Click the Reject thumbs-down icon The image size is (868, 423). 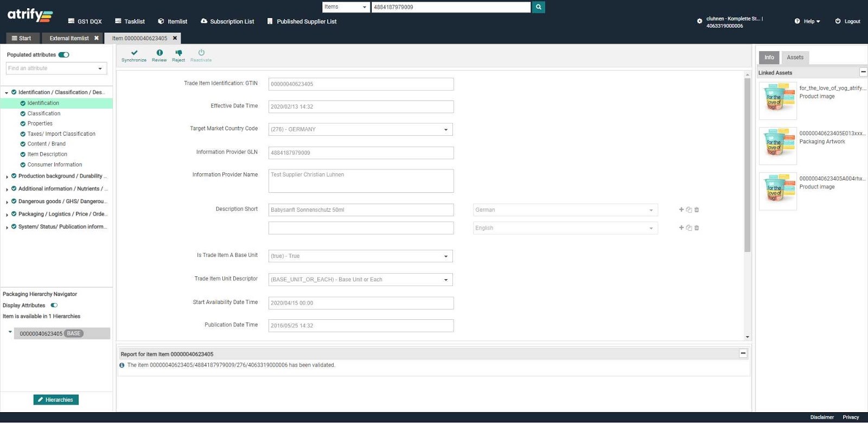[178, 53]
